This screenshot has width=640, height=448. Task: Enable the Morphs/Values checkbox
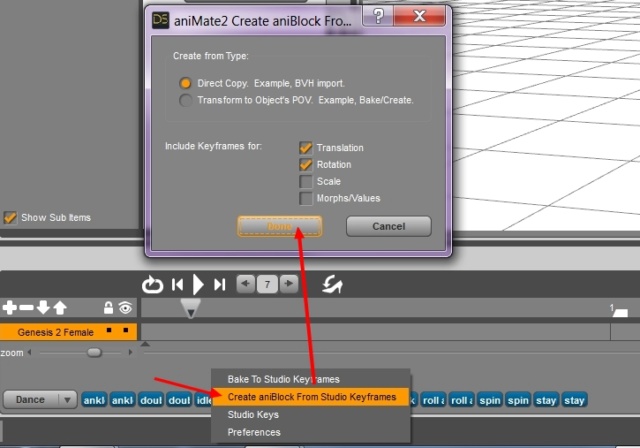pyautogui.click(x=306, y=198)
